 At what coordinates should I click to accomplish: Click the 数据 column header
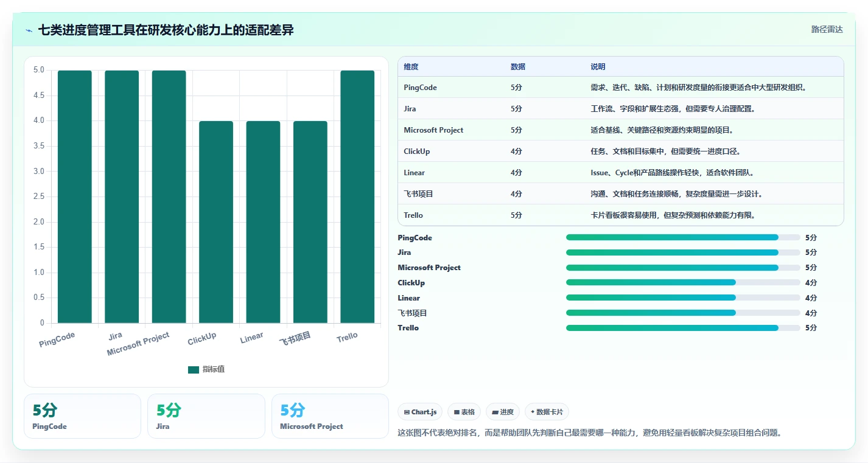point(518,67)
